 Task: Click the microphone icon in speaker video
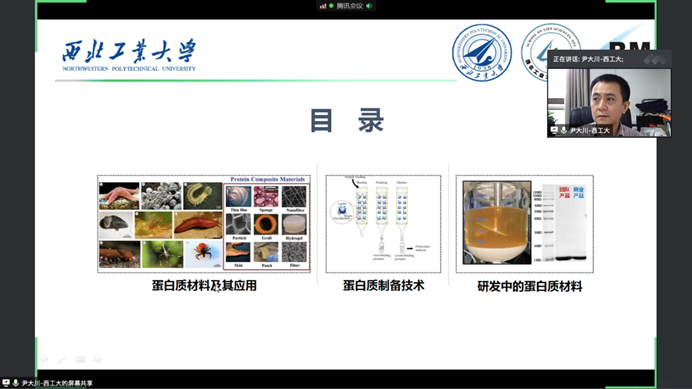tap(564, 130)
